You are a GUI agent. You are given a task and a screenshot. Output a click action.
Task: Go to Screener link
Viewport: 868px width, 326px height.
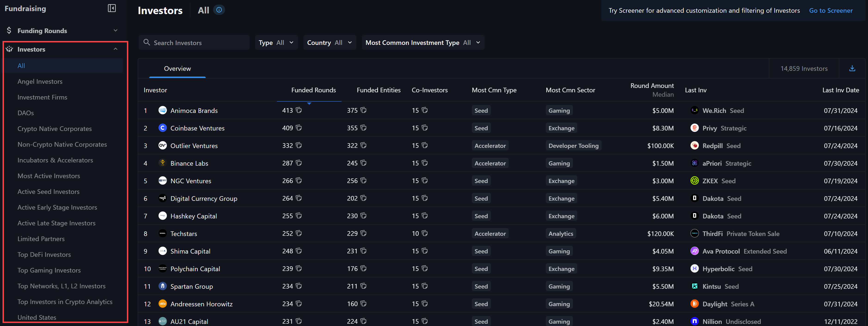coord(831,10)
